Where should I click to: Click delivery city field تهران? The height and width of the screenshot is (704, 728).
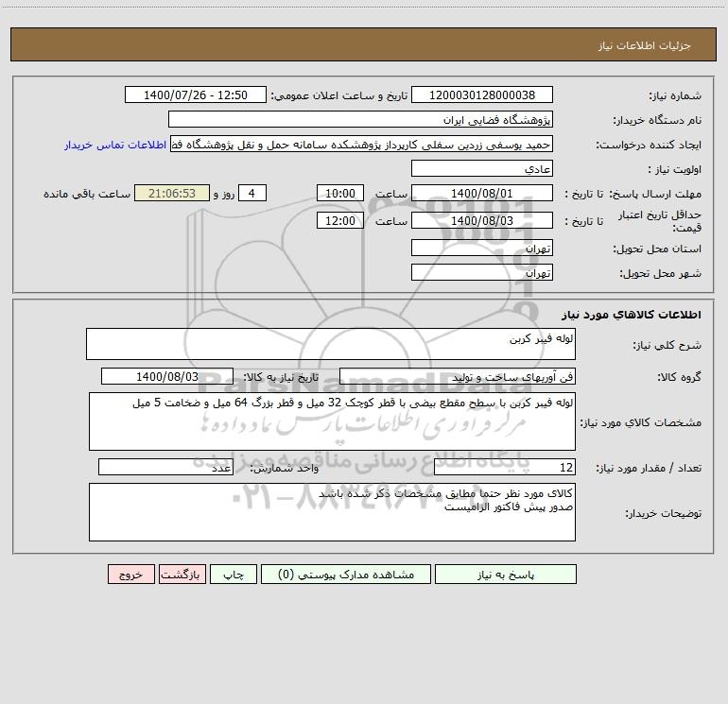[x=482, y=272]
